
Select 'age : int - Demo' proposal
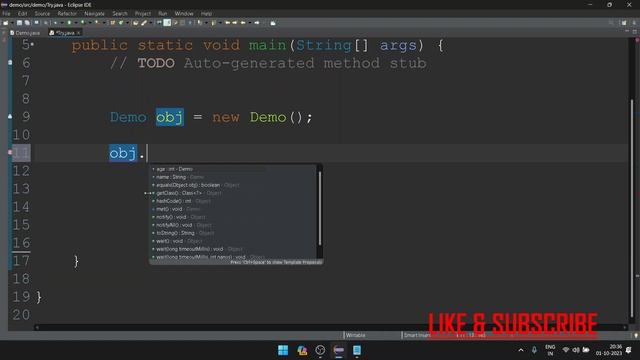233,169
